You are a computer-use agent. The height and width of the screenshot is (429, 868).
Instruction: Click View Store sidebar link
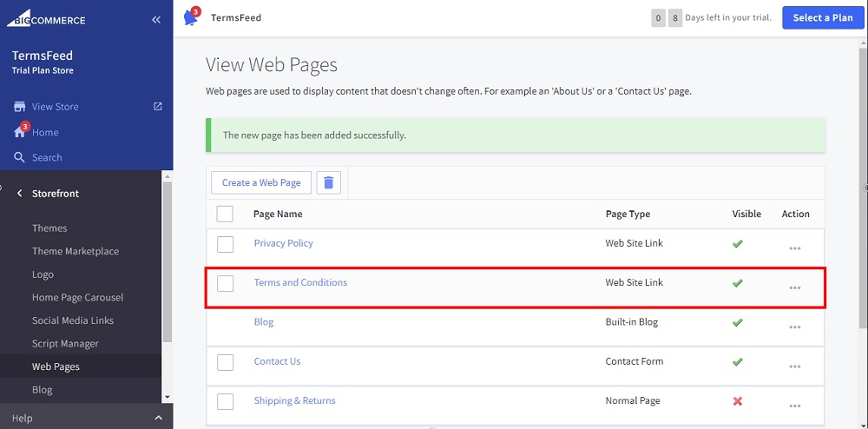(x=56, y=107)
